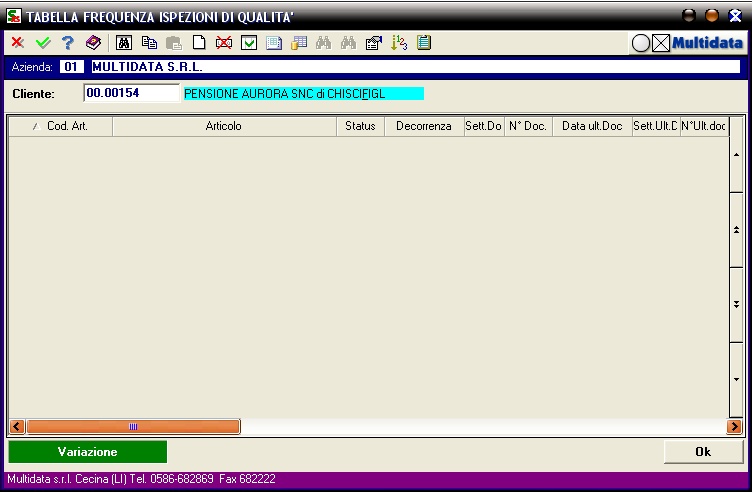The height and width of the screenshot is (492, 752).
Task: Click the Multidata s.r.l. Cecina status bar text
Action: pyautogui.click(x=141, y=479)
